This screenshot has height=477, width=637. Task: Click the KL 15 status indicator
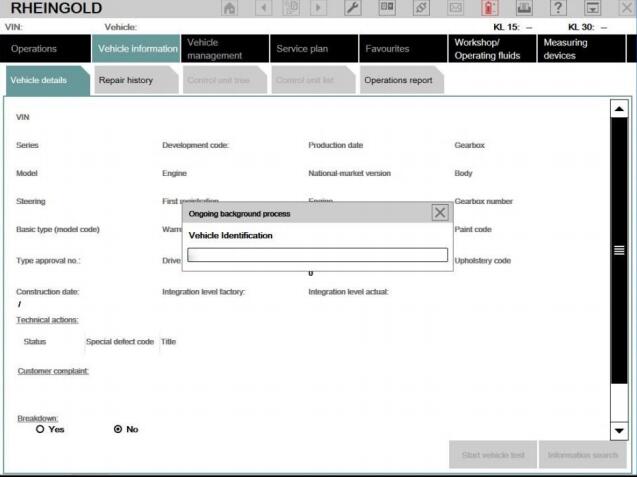513,27
